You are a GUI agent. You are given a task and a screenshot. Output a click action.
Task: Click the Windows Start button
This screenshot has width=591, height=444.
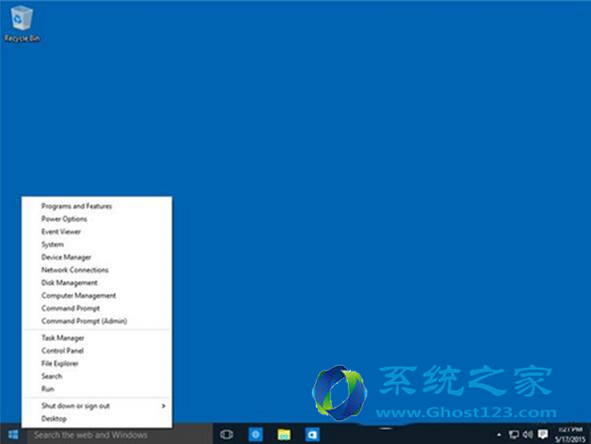point(13,435)
